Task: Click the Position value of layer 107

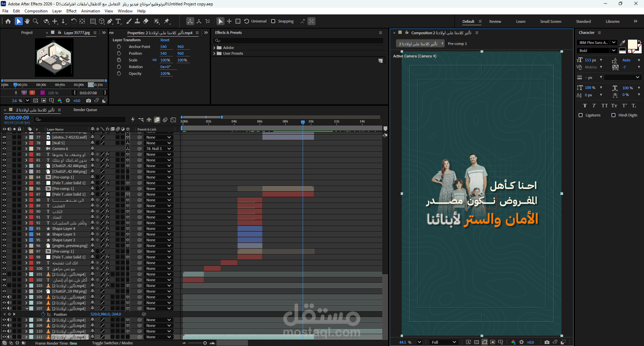Action: pyautogui.click(x=106, y=314)
